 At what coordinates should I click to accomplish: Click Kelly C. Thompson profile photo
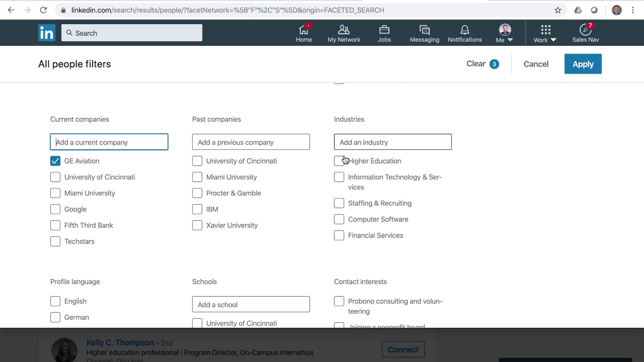pos(64,350)
